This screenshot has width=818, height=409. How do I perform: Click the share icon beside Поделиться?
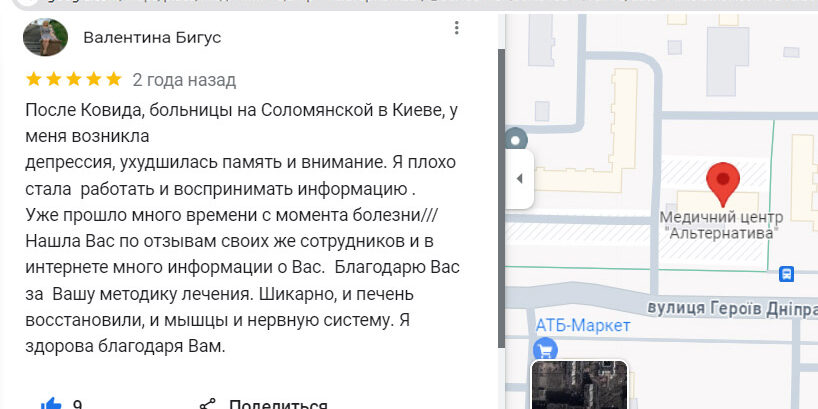(x=207, y=404)
